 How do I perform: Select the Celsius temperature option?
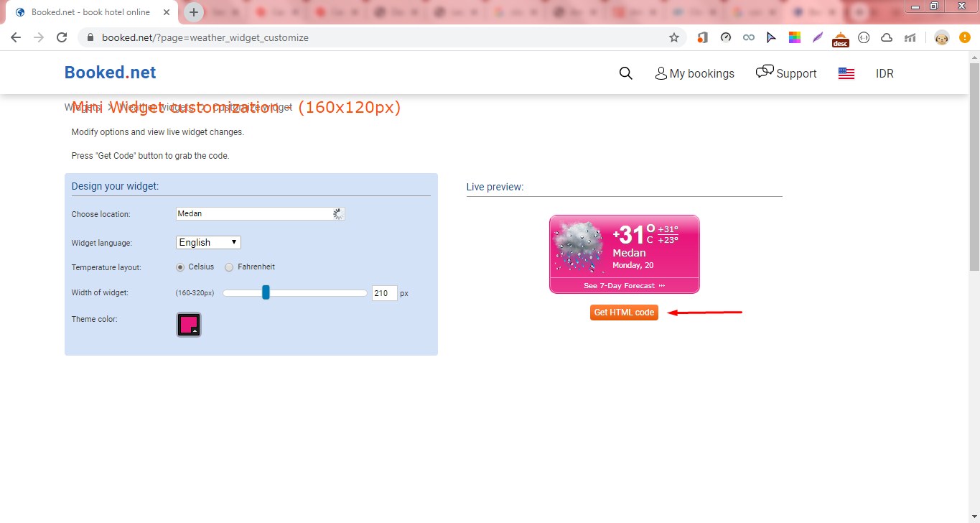tap(195, 267)
